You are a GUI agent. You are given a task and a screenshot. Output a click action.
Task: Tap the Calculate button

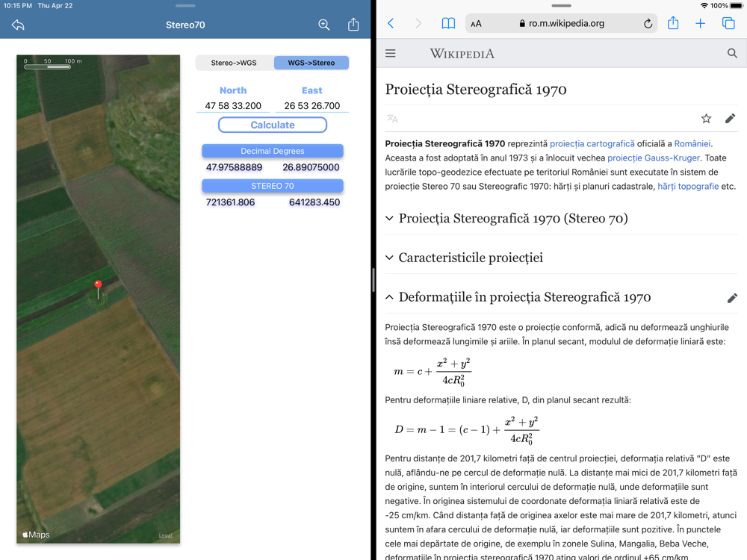pos(273,125)
